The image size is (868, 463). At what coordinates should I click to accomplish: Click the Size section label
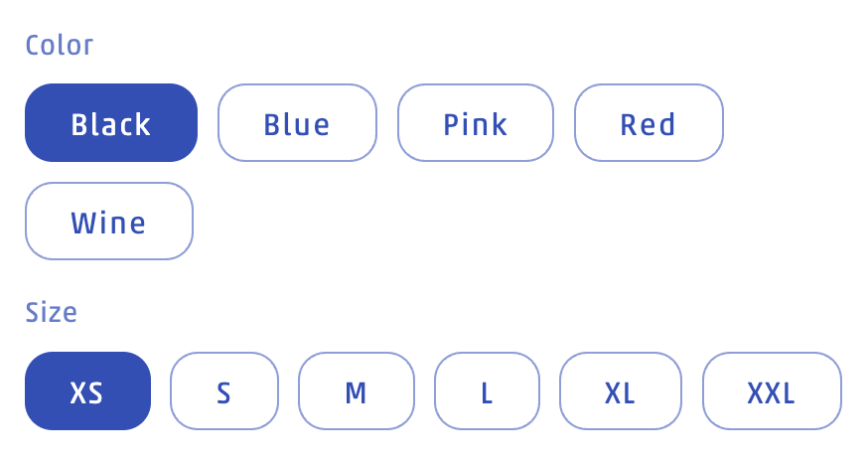pos(52,313)
